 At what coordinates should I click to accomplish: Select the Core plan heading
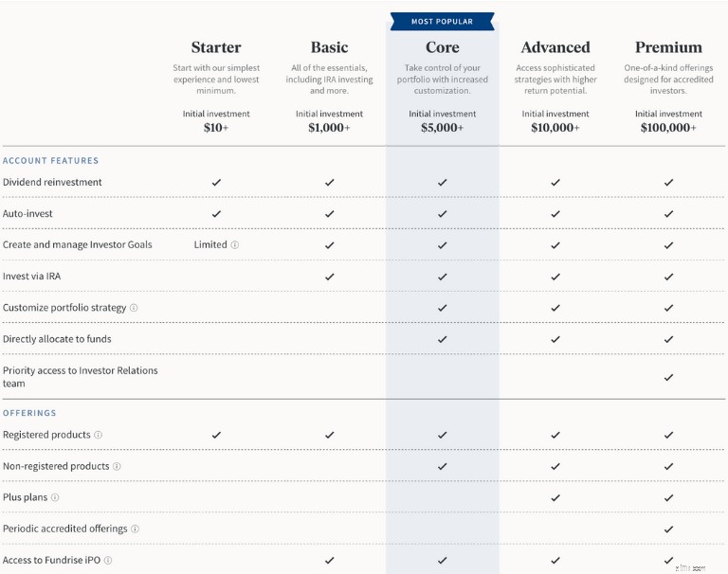[443, 47]
